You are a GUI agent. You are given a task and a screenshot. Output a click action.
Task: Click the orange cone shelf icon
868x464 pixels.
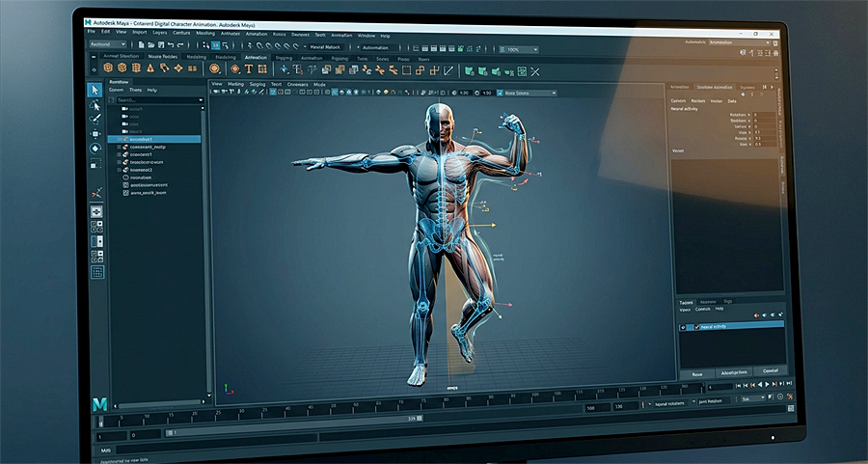(150, 68)
